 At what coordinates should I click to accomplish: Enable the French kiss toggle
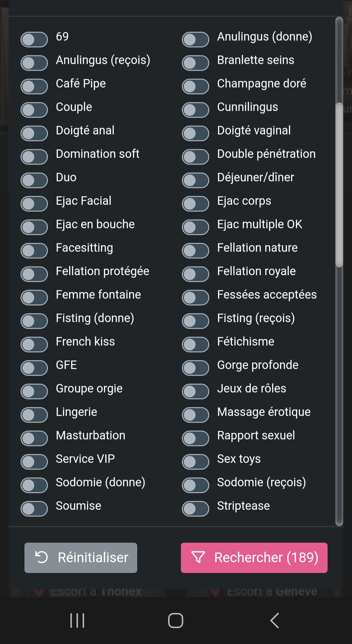point(34,344)
